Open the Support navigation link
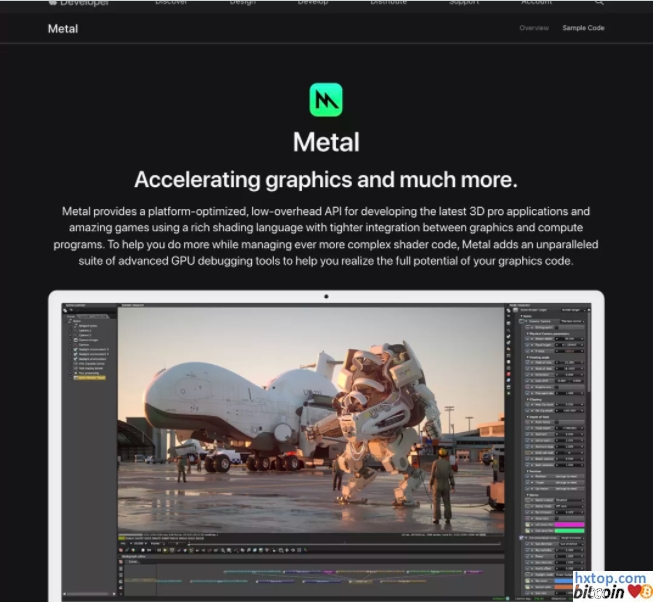Screen dimensions: 653x602 pyautogui.click(x=462, y=3)
